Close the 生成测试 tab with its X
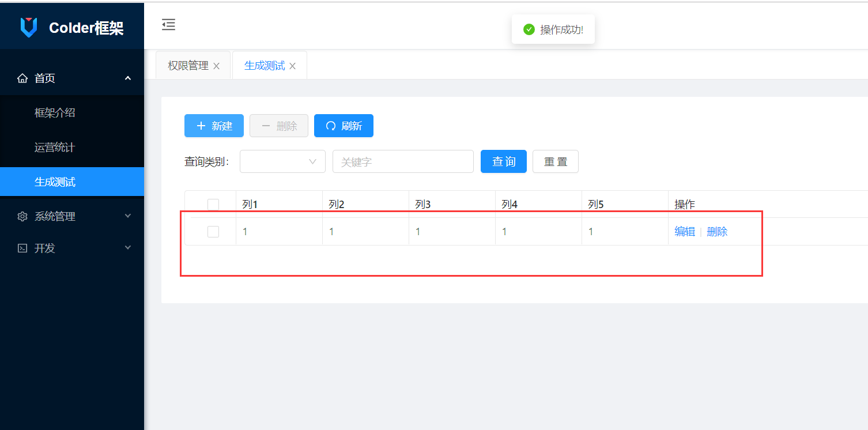Screen dimensions: 868x430 [x=292, y=66]
